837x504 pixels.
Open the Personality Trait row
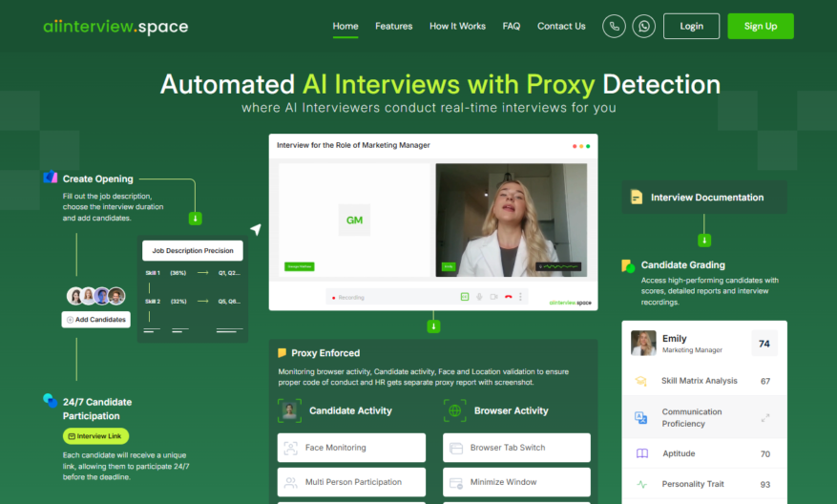point(704,484)
